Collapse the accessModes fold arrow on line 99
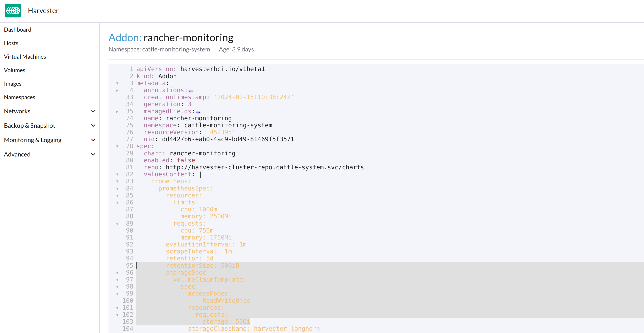 (117, 294)
